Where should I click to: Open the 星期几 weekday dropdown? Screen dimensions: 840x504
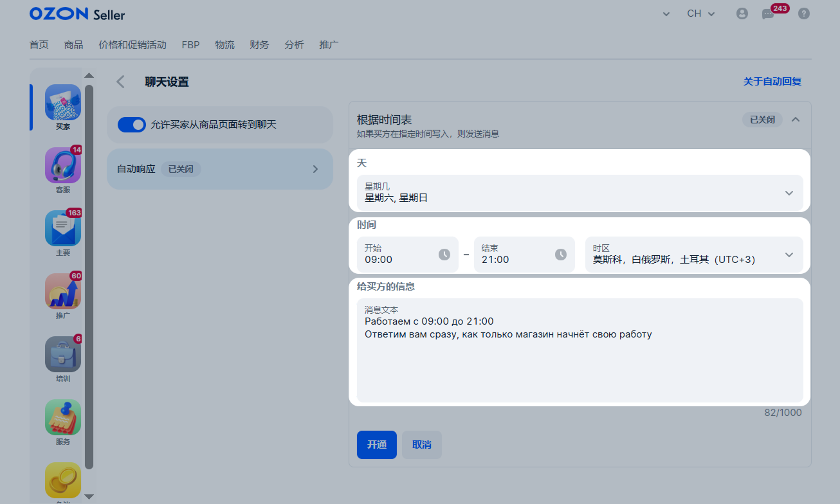pos(580,193)
